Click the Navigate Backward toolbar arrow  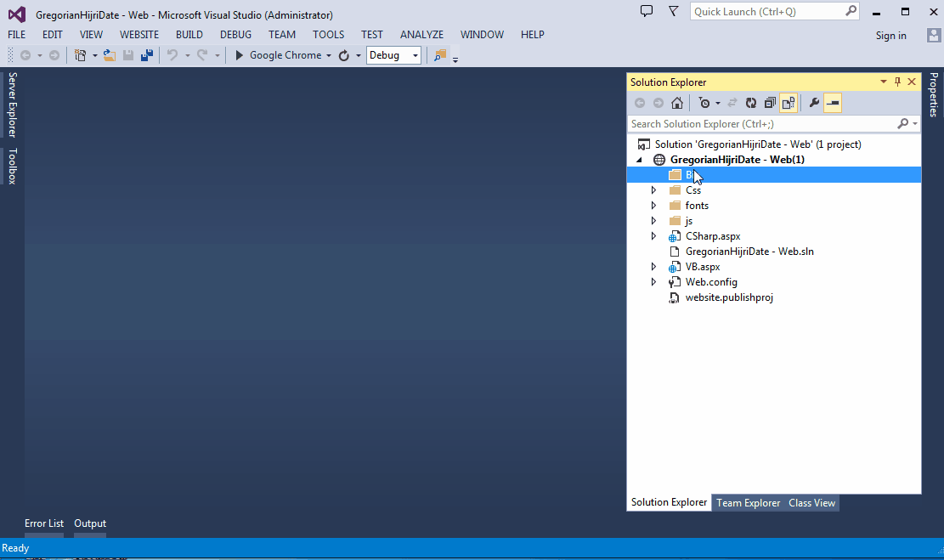click(x=25, y=55)
